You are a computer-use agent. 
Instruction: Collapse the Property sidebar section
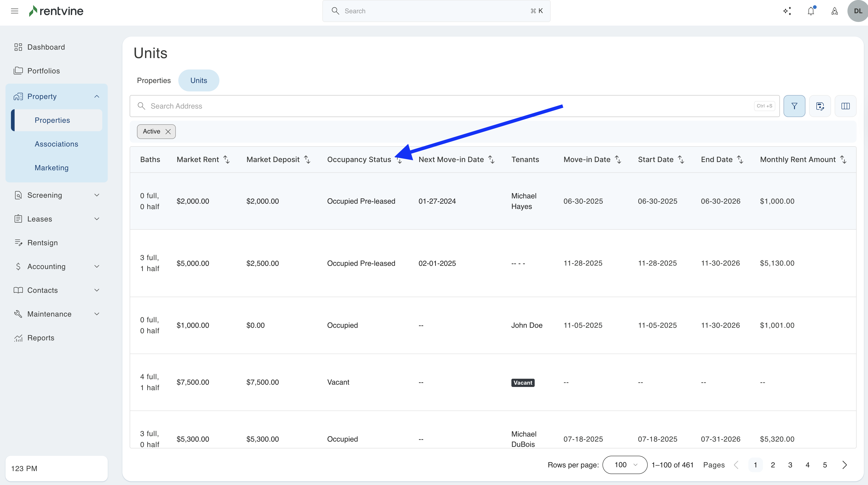pyautogui.click(x=97, y=96)
